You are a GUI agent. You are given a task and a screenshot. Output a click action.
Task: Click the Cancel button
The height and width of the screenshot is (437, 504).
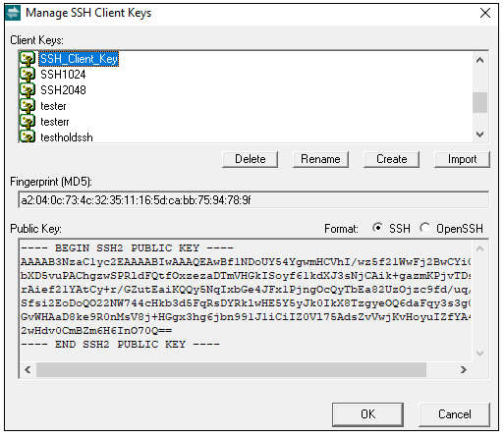(x=455, y=414)
